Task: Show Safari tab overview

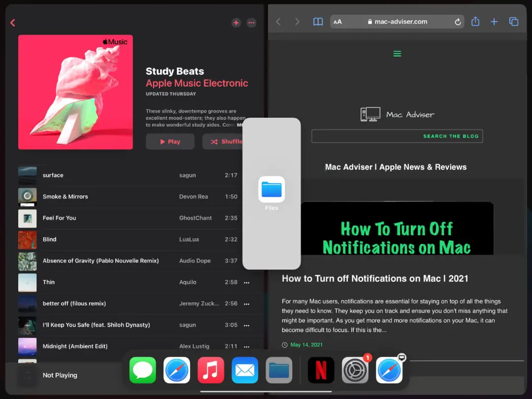Action: pos(514,22)
